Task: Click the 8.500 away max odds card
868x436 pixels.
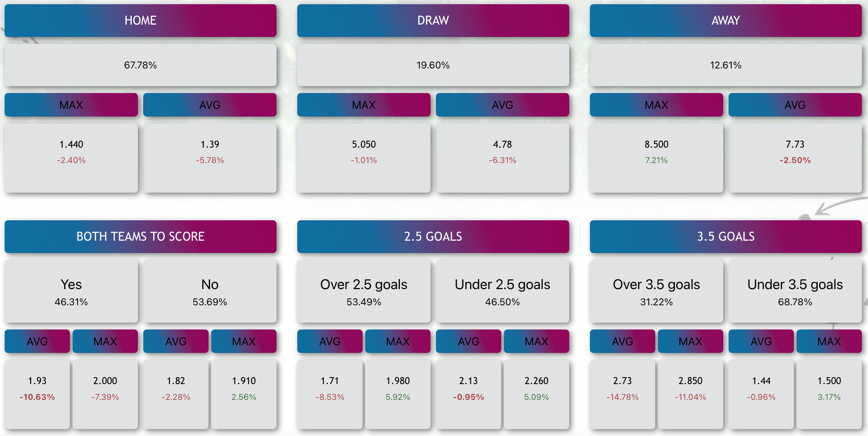Action: pos(656,158)
